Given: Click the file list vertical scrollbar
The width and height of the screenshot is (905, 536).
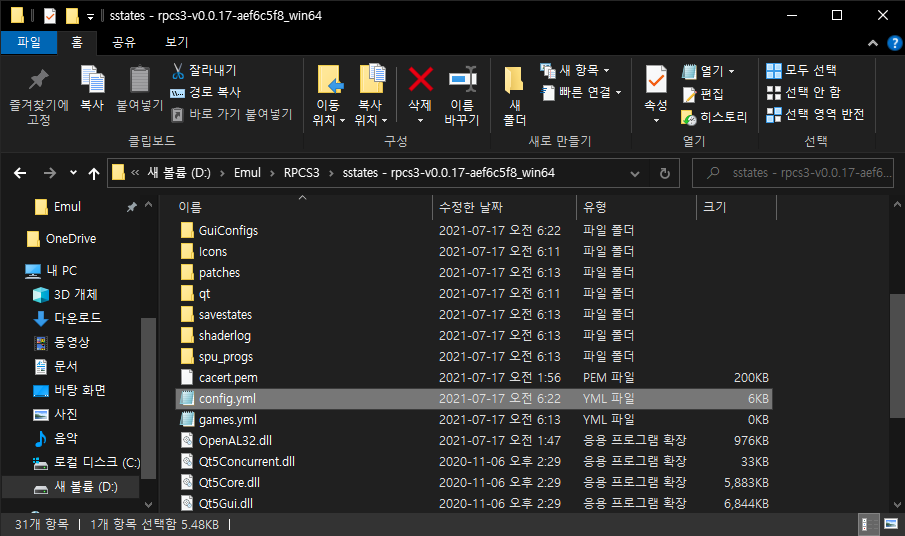Looking at the screenshot, I should point(897,355).
